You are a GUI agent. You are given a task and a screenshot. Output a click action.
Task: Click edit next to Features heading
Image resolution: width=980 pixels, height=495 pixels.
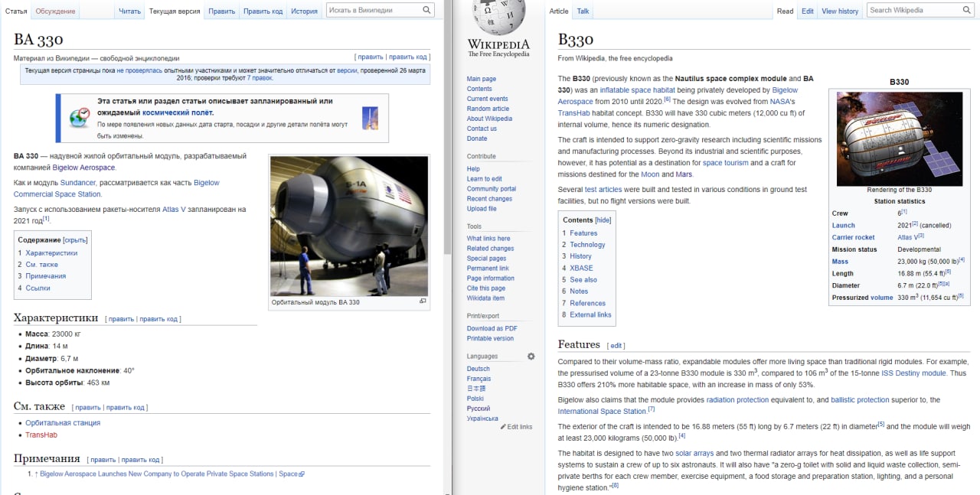tap(616, 346)
